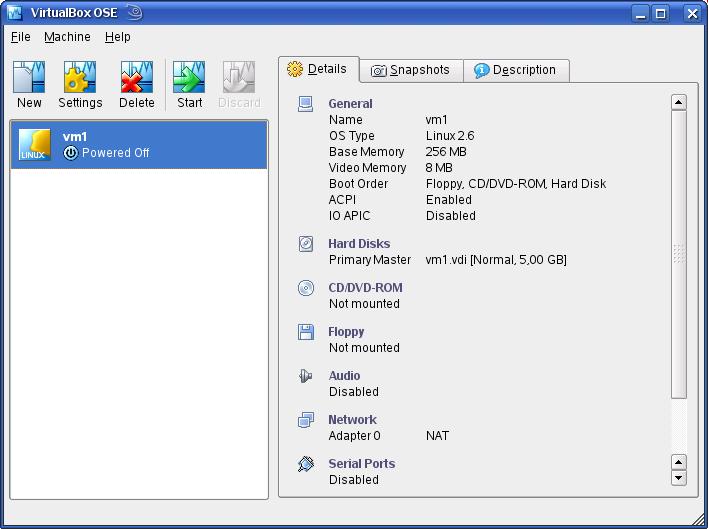
Task: Click the ACPI 'Enabled' value
Action: pos(449,200)
